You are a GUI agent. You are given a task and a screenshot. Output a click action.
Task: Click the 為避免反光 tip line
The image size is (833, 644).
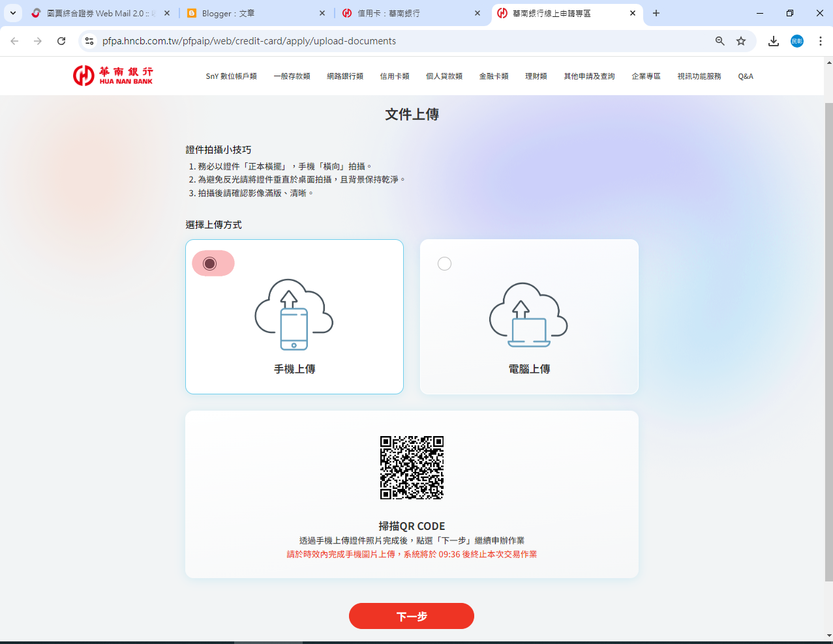click(x=297, y=179)
